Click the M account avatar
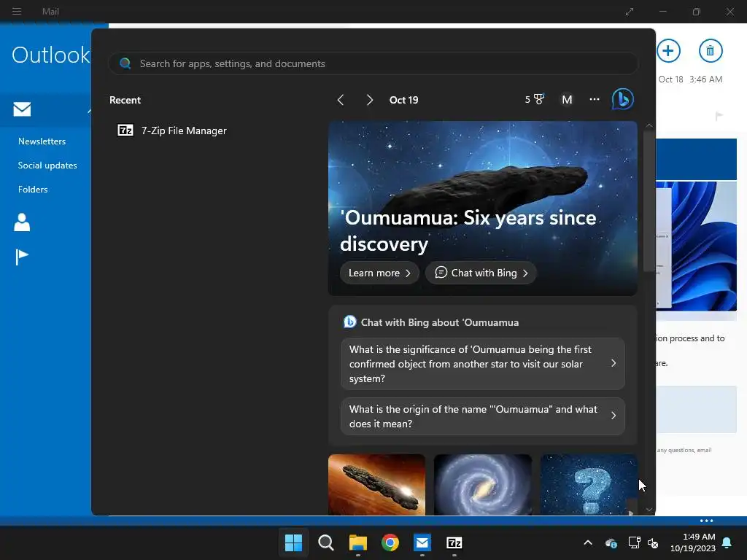This screenshot has width=747, height=560. (x=566, y=99)
